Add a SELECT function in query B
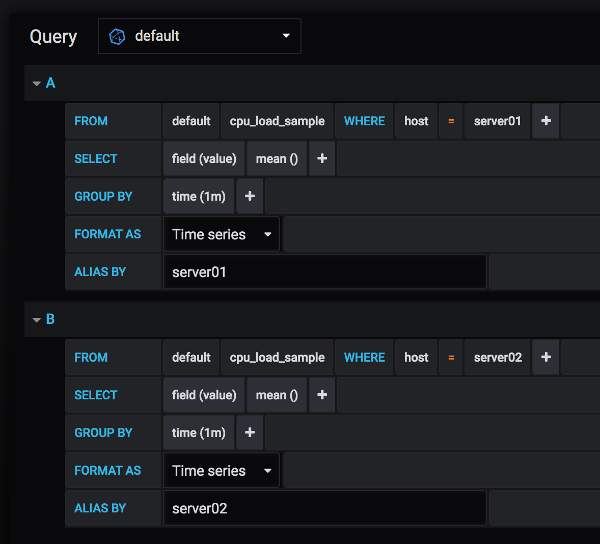Image resolution: width=600 pixels, height=544 pixels. (322, 395)
